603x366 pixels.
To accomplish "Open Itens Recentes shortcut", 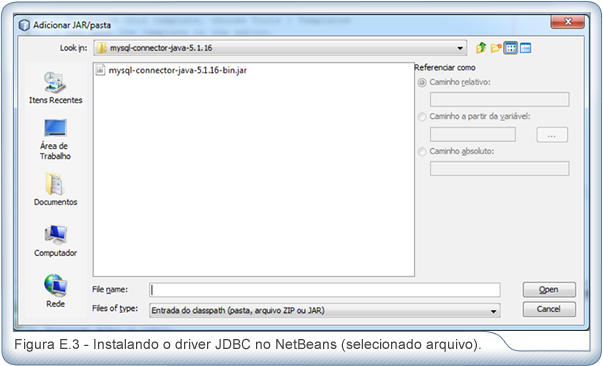I will click(x=55, y=88).
